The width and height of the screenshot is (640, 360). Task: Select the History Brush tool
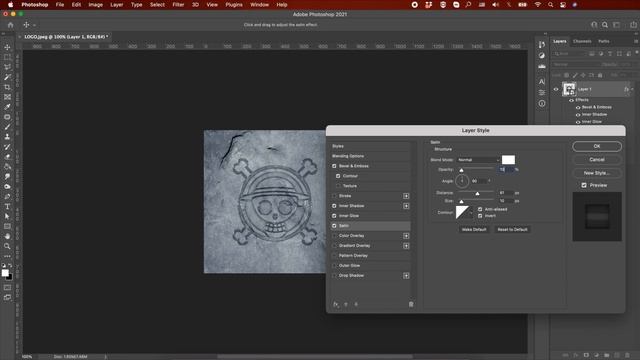pyautogui.click(x=7, y=147)
